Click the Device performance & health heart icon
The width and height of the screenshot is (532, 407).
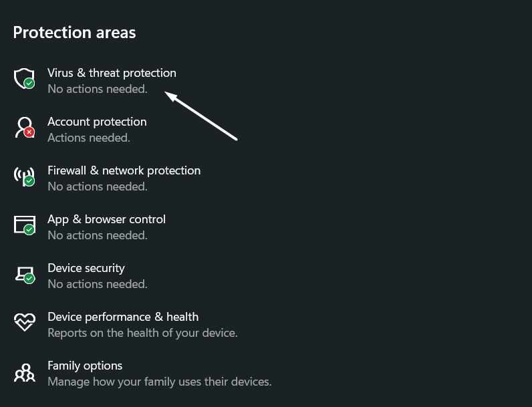point(24,323)
